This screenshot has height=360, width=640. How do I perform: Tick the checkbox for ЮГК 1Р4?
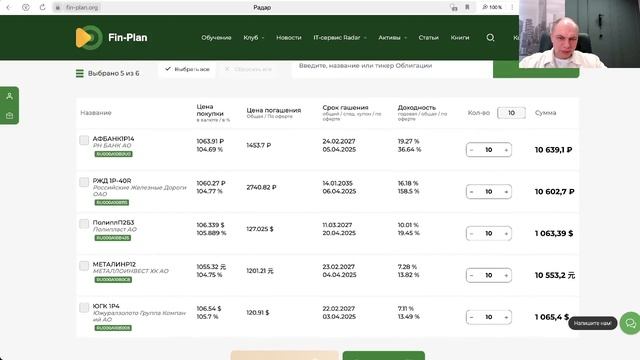[84, 307]
